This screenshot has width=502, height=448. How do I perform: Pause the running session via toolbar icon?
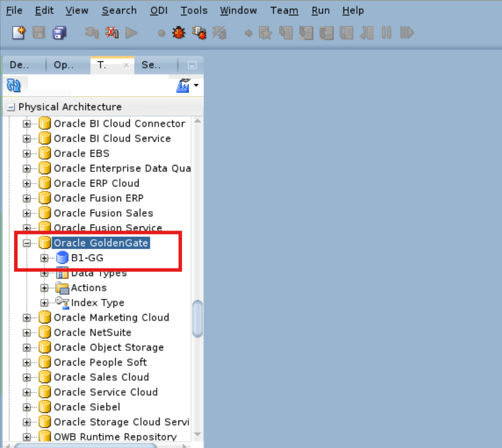coord(387,33)
